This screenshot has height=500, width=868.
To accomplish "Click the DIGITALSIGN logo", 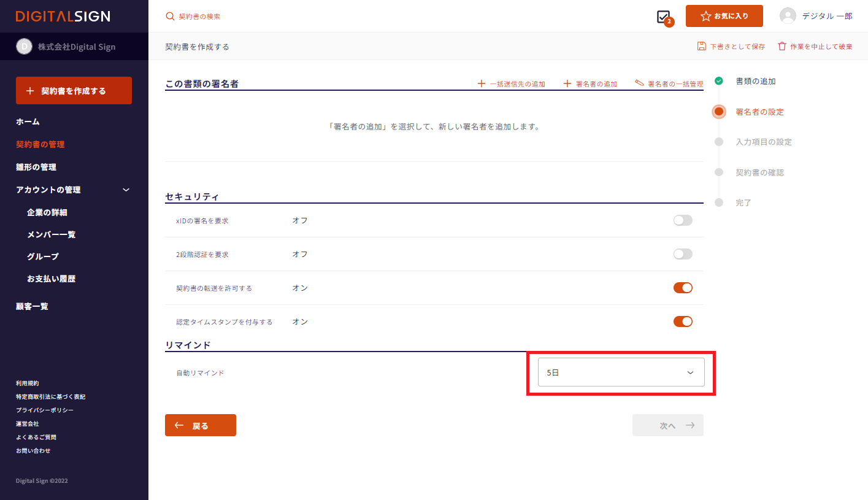I will [x=63, y=17].
